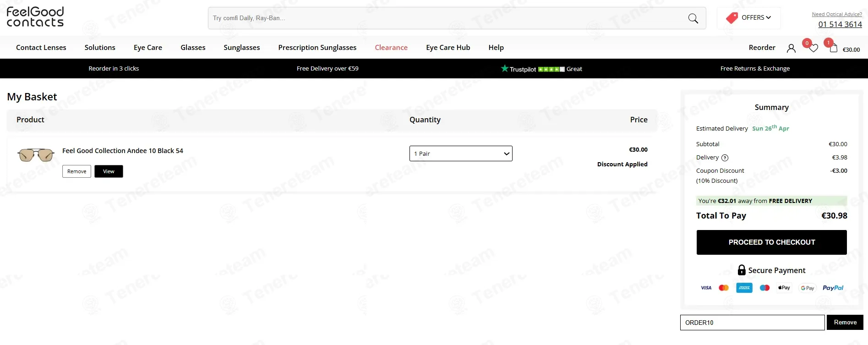This screenshot has width=868, height=345.
Task: Click the Subtotal €30.00 value in Summary
Action: [838, 144]
